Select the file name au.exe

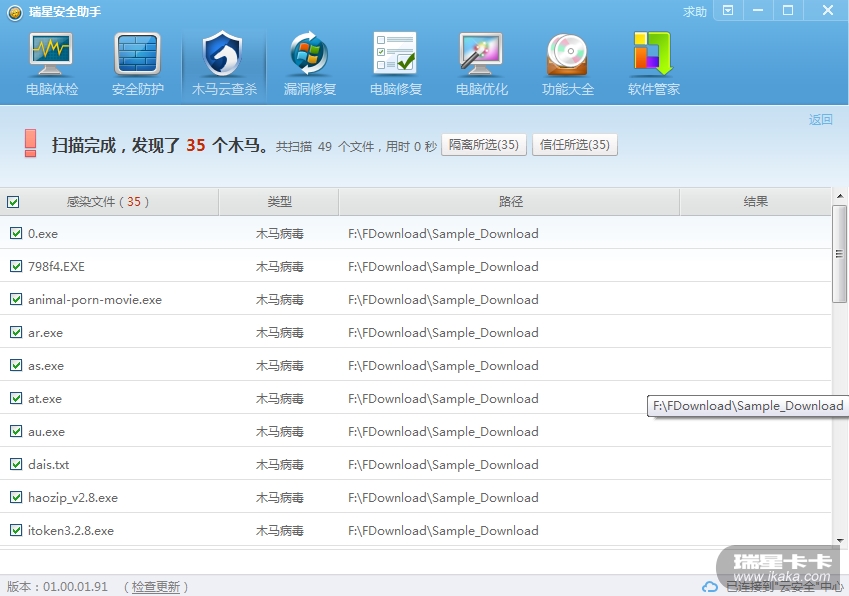click(47, 432)
